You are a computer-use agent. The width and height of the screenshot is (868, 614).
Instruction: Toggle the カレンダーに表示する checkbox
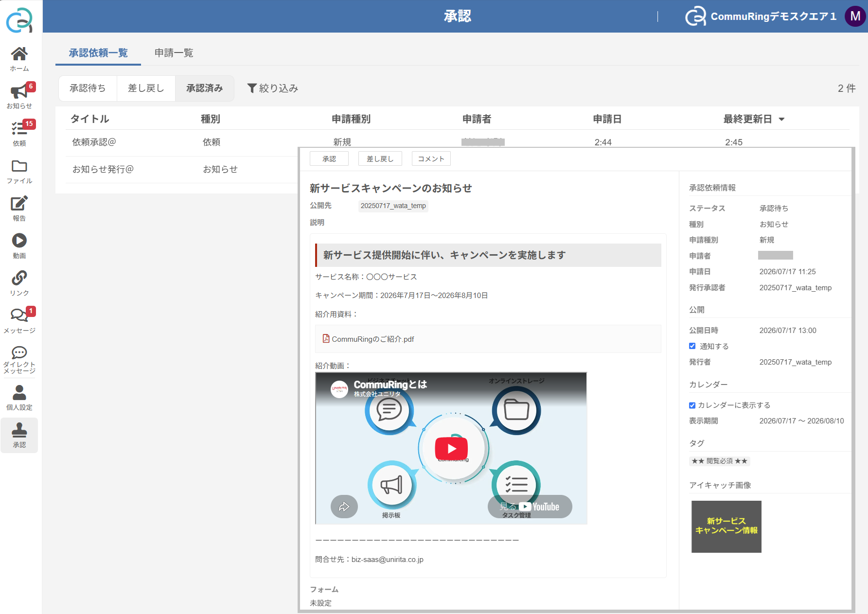pyautogui.click(x=692, y=405)
